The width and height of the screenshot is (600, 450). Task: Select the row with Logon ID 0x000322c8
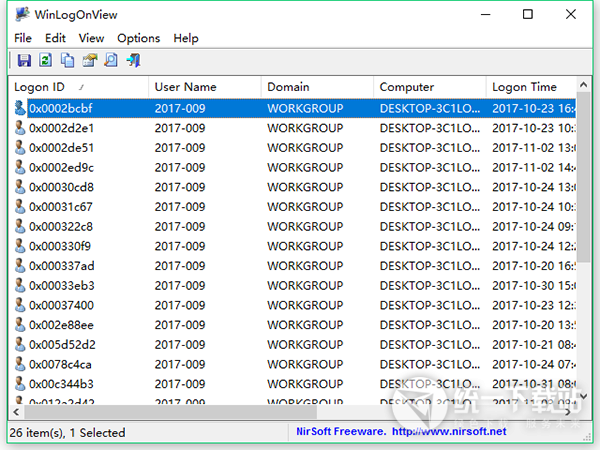(293, 227)
